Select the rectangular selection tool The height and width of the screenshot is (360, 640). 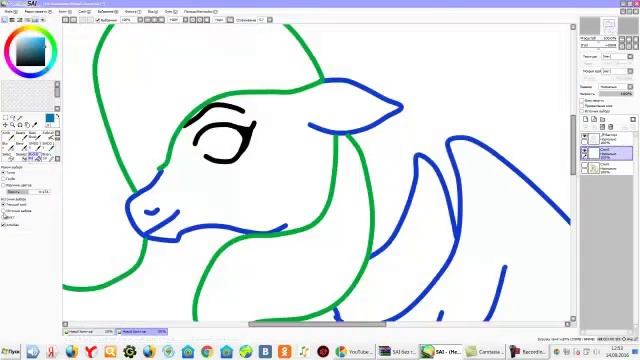click(x=5, y=117)
